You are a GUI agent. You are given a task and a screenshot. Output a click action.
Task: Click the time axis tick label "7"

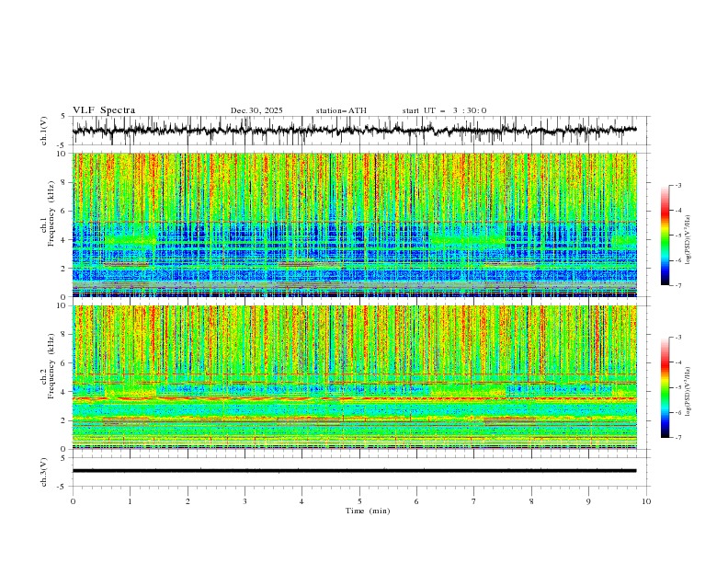coord(474,501)
